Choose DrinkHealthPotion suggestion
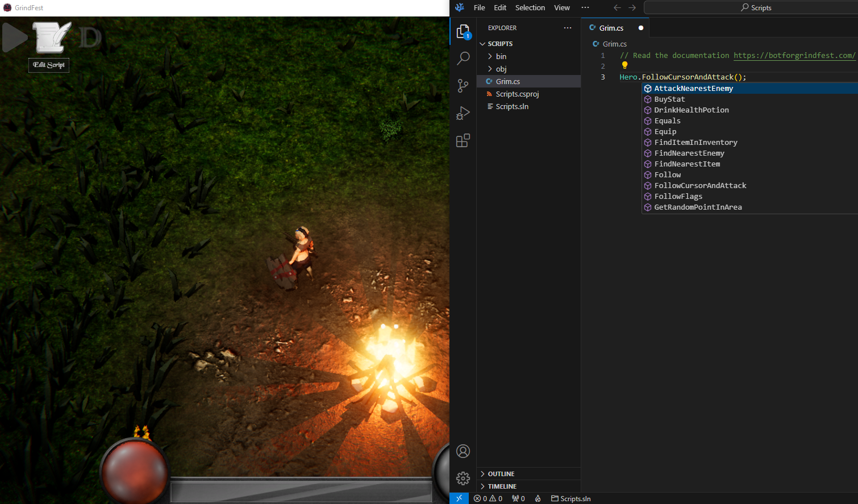Screen dimensions: 858x504 click(x=750, y=110)
